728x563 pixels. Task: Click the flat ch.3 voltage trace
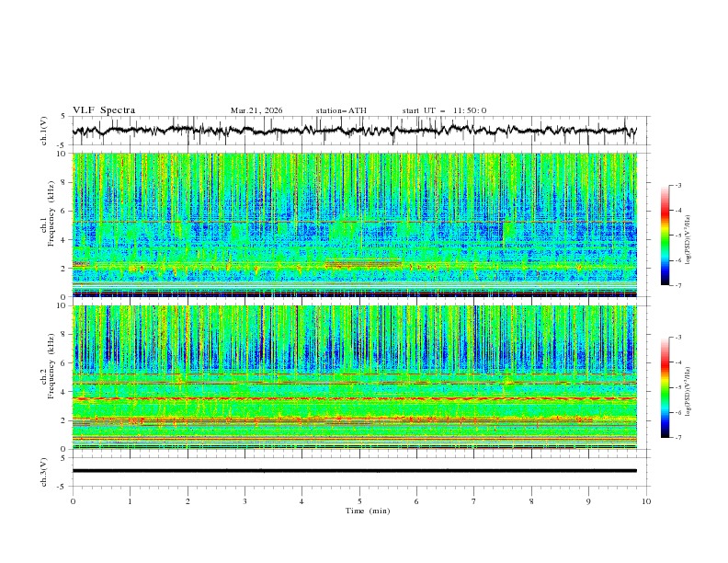pyautogui.click(x=354, y=471)
